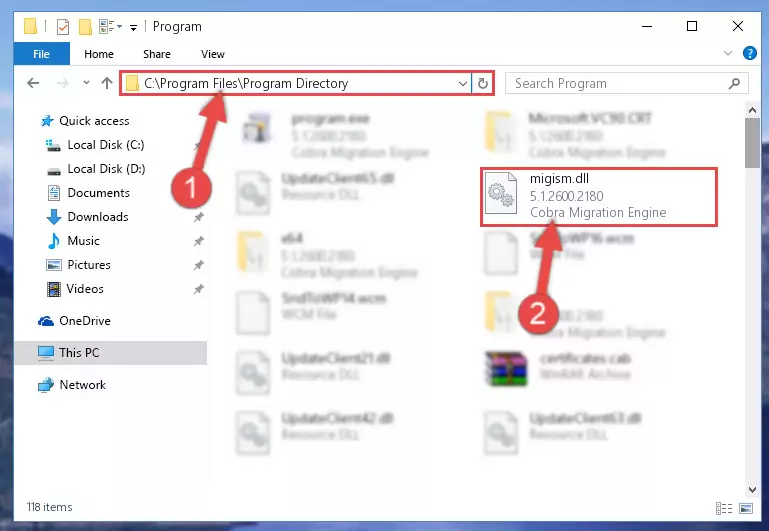Select OneDrive in navigation pane

click(x=84, y=321)
